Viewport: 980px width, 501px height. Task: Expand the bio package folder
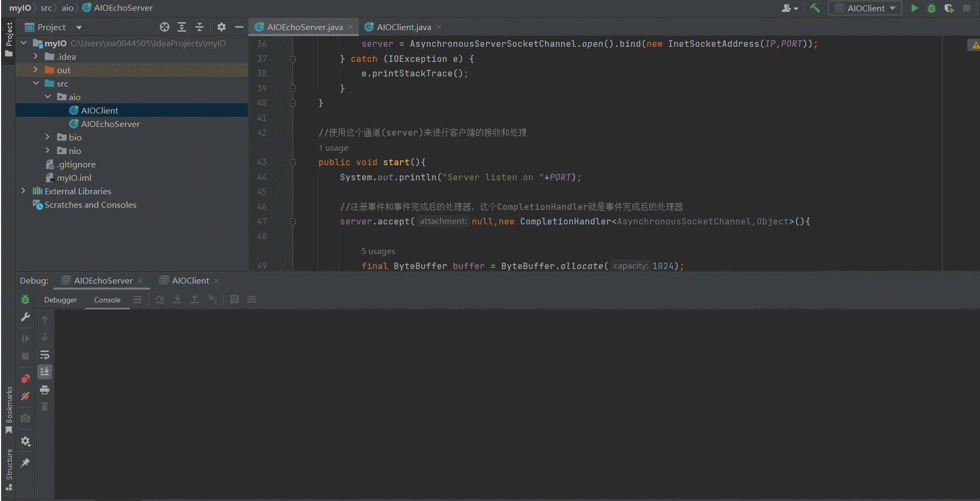tap(47, 137)
